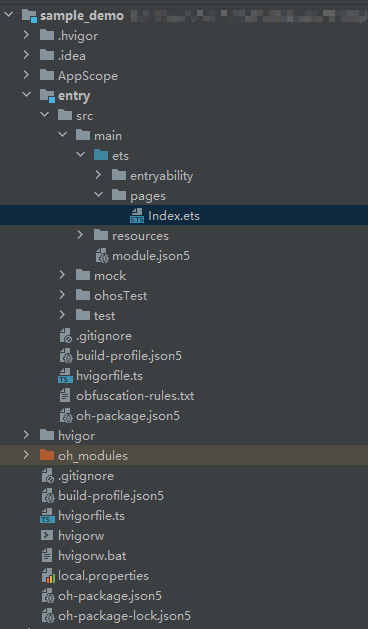Expand the .hvigor folder
This screenshot has width=368, height=629.
(x=26, y=35)
